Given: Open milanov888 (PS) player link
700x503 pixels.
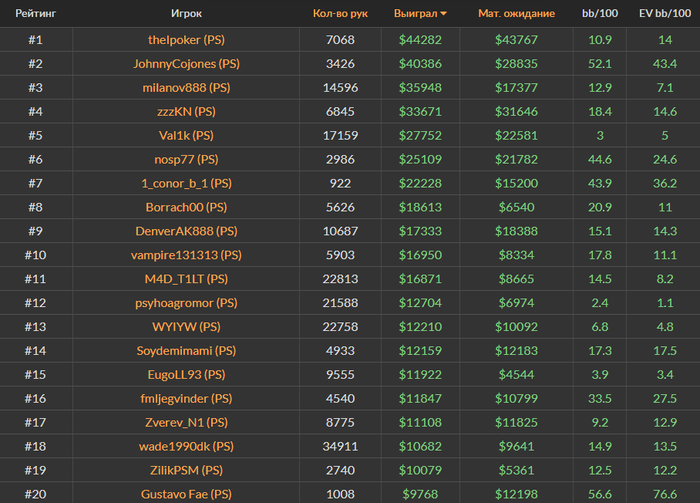Looking at the screenshot, I should (186, 87).
